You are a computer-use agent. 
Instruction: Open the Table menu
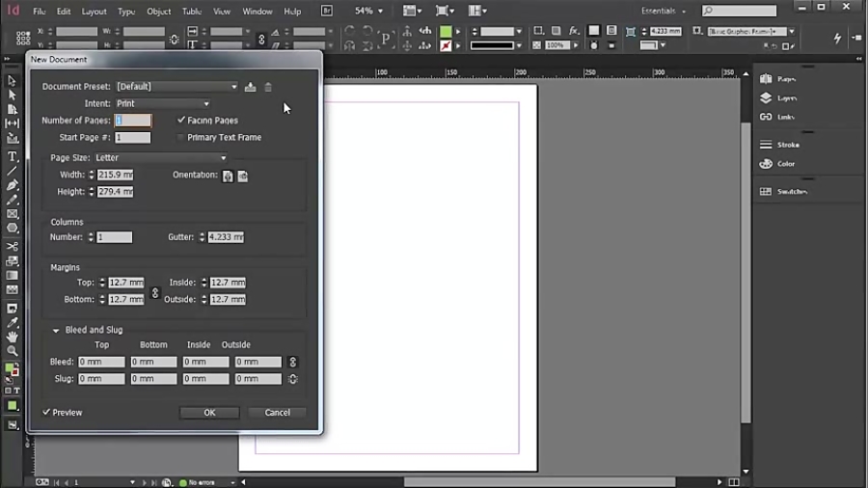(192, 11)
